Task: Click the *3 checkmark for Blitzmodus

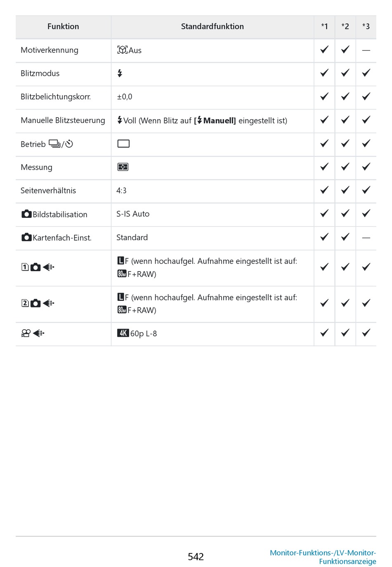Action: coord(366,73)
